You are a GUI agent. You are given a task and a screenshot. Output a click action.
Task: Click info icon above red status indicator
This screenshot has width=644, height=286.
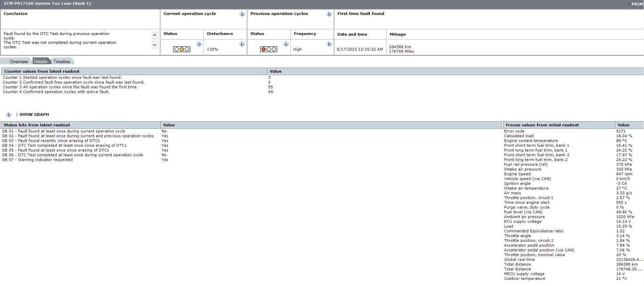click(x=286, y=44)
